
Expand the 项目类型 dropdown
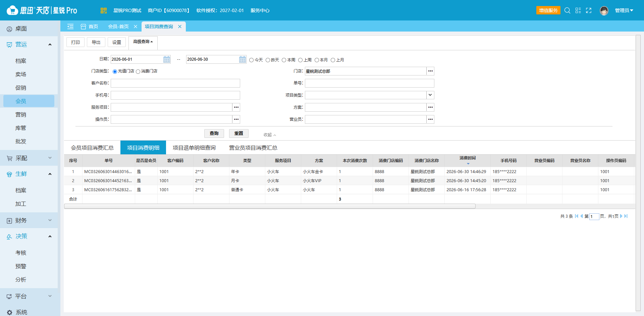(x=430, y=95)
